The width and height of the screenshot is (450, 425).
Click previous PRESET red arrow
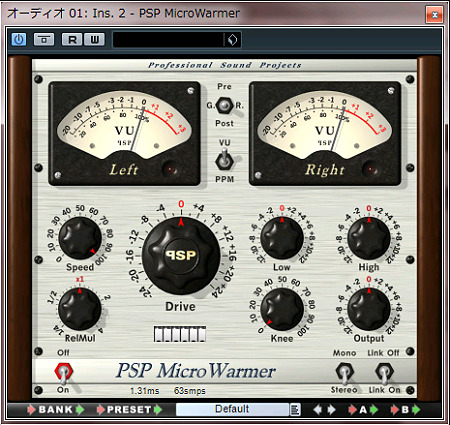click(100, 409)
